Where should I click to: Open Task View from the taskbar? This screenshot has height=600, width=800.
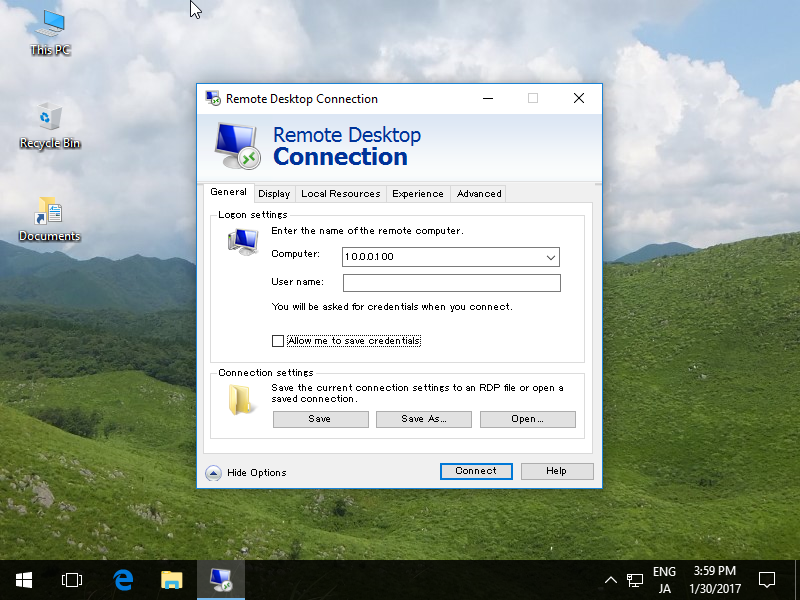71,579
